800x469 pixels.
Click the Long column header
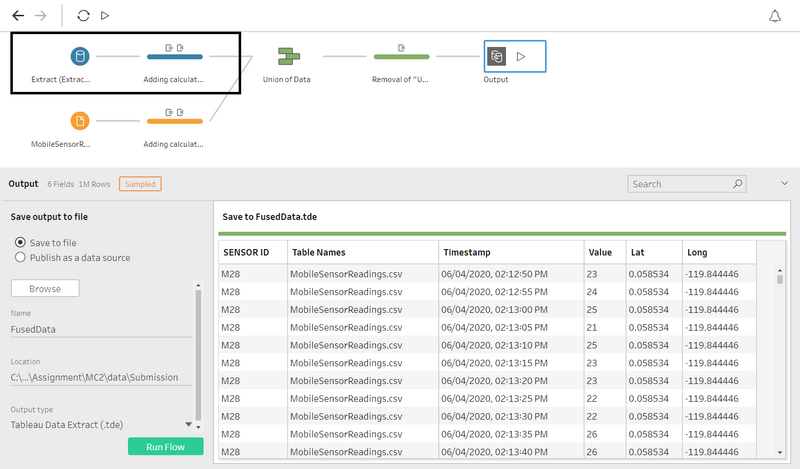click(x=719, y=252)
